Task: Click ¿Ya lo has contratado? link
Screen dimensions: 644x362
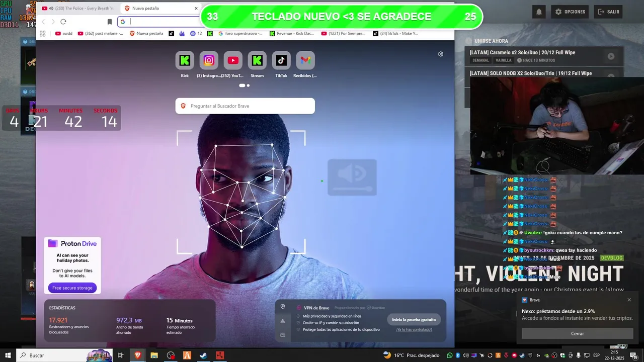Action: [x=414, y=330]
